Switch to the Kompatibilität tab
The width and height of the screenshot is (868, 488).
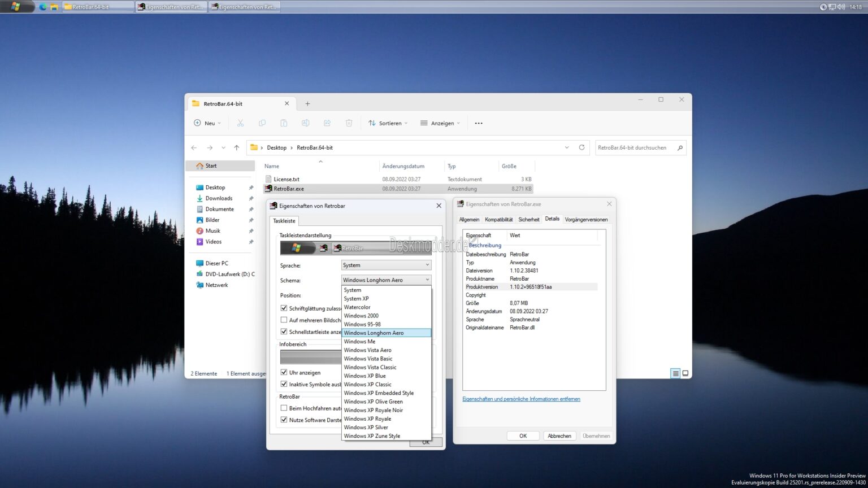coord(498,219)
